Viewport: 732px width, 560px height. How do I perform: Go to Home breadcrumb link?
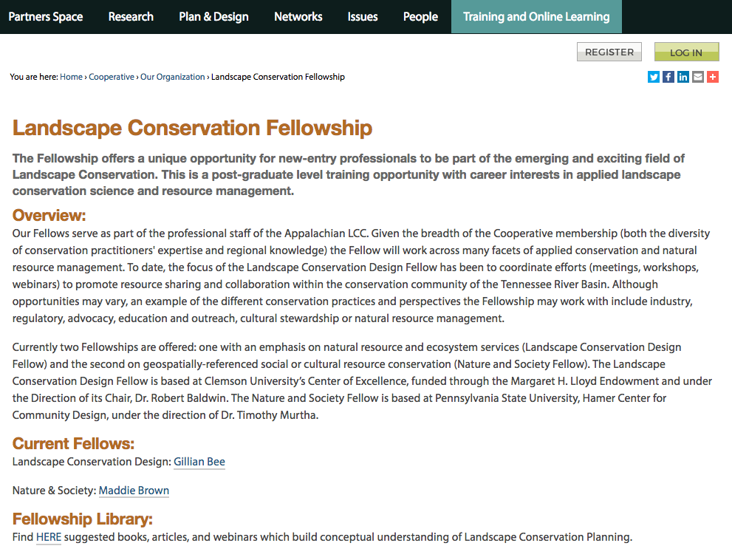[x=71, y=77]
